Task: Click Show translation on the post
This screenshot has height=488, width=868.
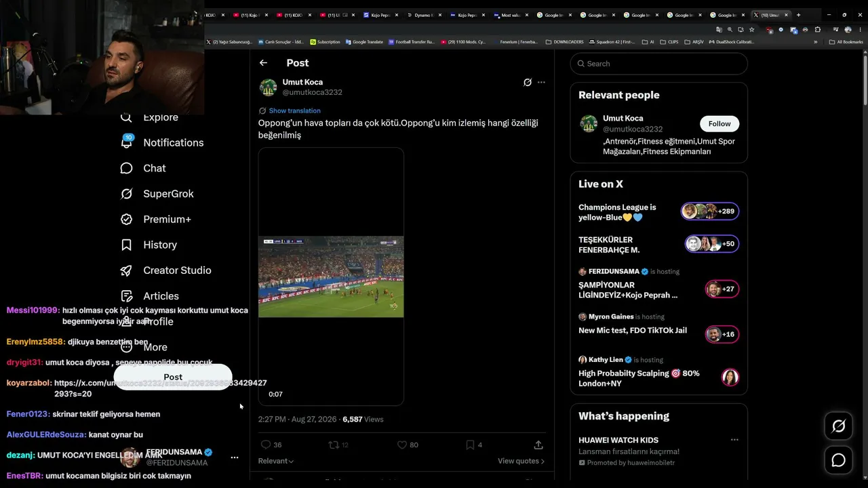Action: coord(294,110)
